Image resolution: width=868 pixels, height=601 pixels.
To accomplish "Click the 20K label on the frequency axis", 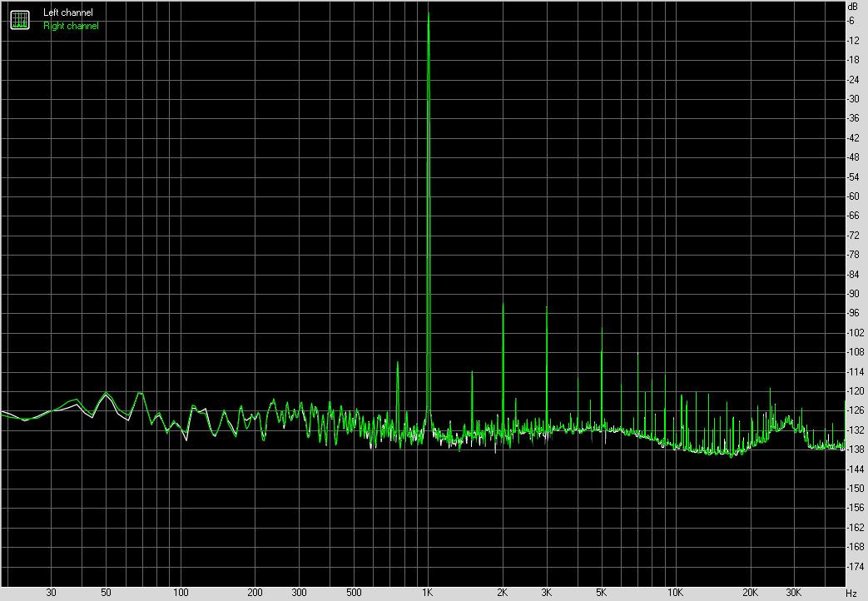I will (x=750, y=593).
